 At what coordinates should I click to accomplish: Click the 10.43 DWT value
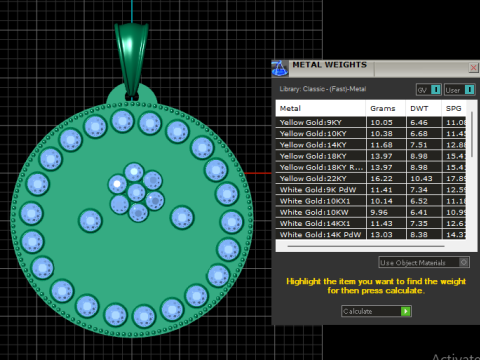(x=421, y=179)
